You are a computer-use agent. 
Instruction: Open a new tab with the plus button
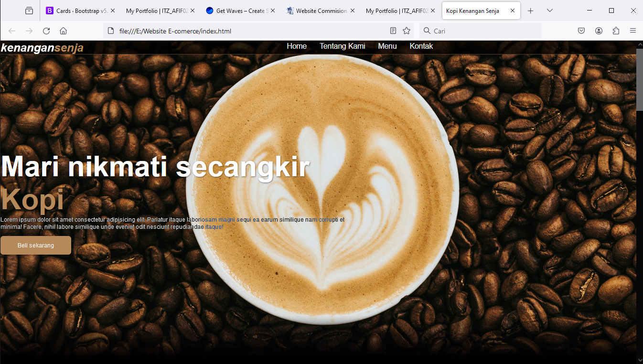tap(530, 11)
